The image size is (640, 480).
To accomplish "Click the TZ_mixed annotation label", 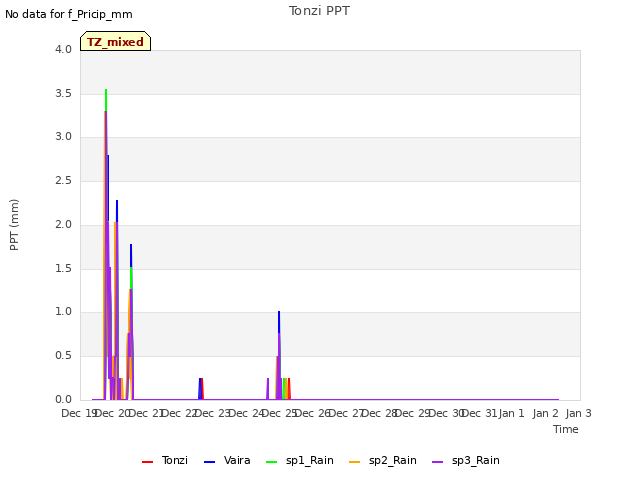I will [x=116, y=41].
